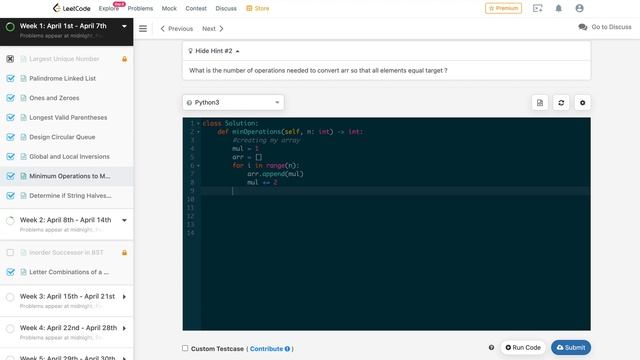Screen dimensions: 640x360
Task: Open the Mock menu
Action: 169,8
